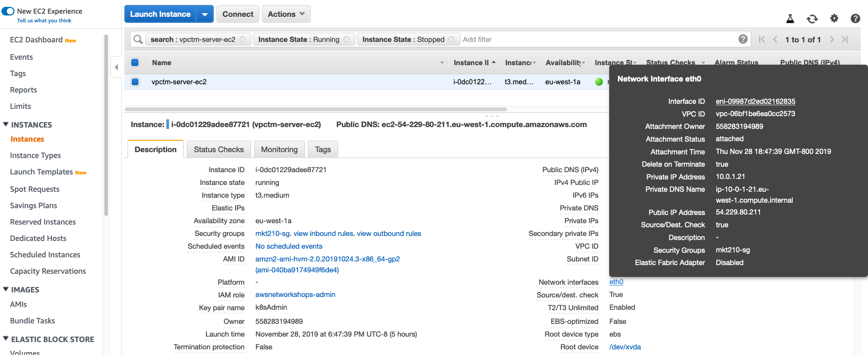Screen dimensions: 868x358
Task: Open Tags in the sidebar
Action: (18, 73)
